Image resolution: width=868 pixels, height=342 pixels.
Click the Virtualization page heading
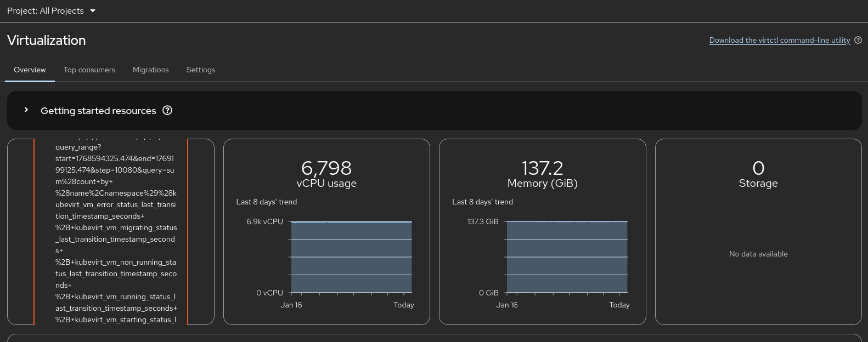(47, 41)
